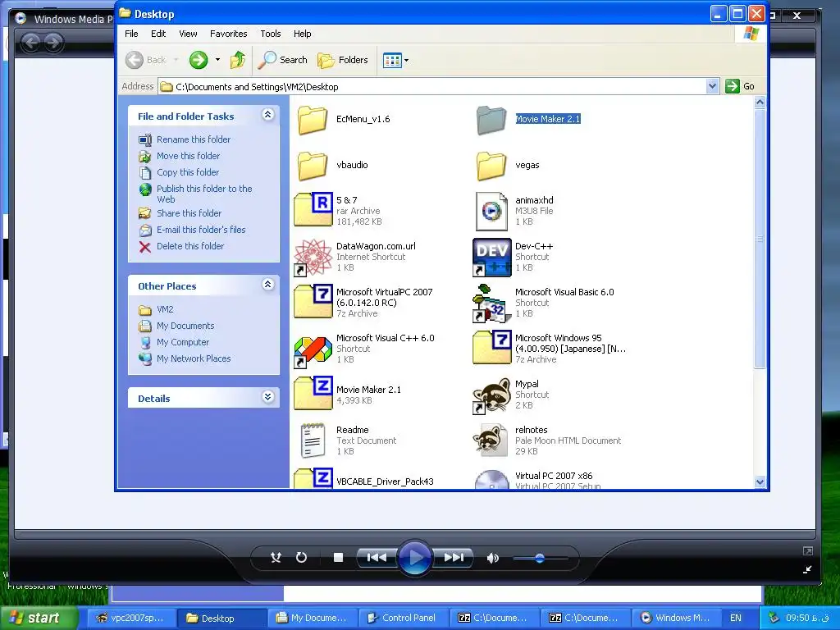The image size is (840, 630).
Task: Click Move this folder task
Action: (188, 156)
